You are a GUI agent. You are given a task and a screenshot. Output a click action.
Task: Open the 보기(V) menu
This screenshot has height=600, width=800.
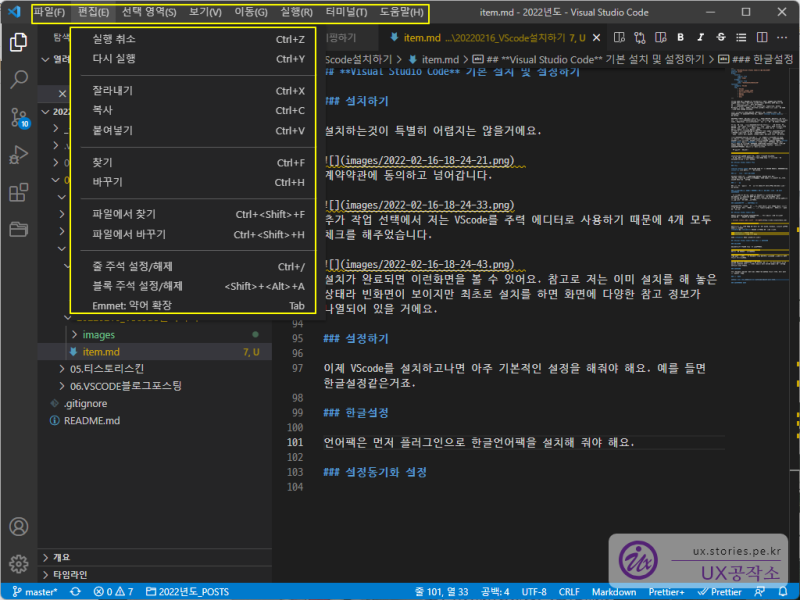point(205,12)
